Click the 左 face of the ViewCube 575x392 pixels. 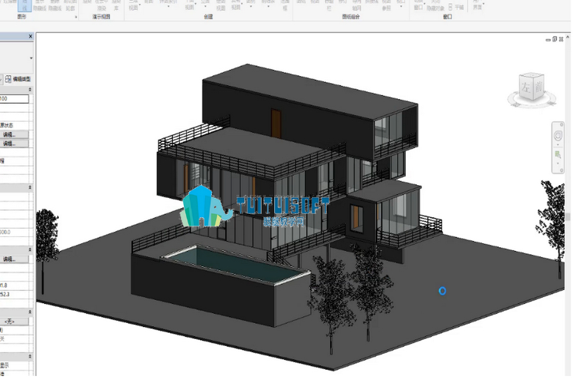point(526,87)
